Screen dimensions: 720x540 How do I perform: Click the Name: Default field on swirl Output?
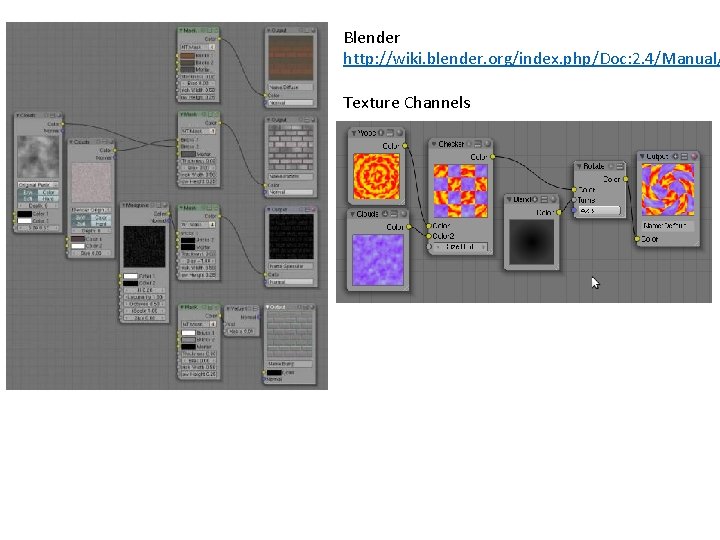pos(668,226)
